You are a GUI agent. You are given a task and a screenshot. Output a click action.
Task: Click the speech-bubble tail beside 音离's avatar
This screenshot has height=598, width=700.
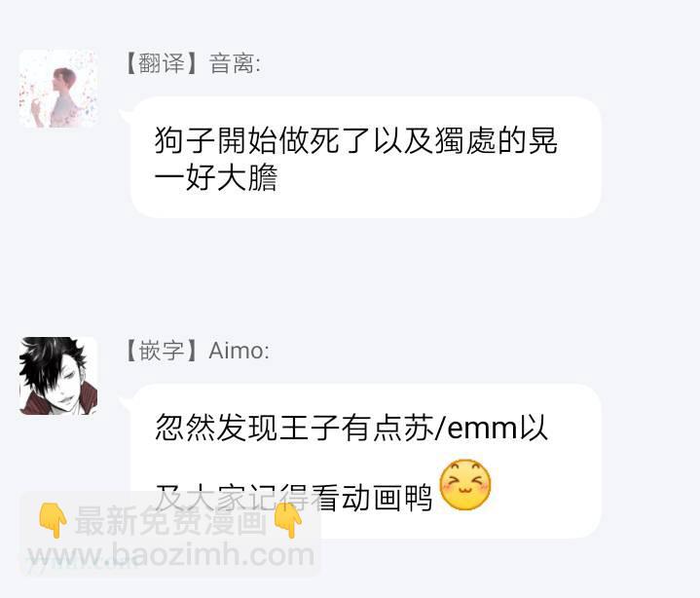click(x=126, y=118)
